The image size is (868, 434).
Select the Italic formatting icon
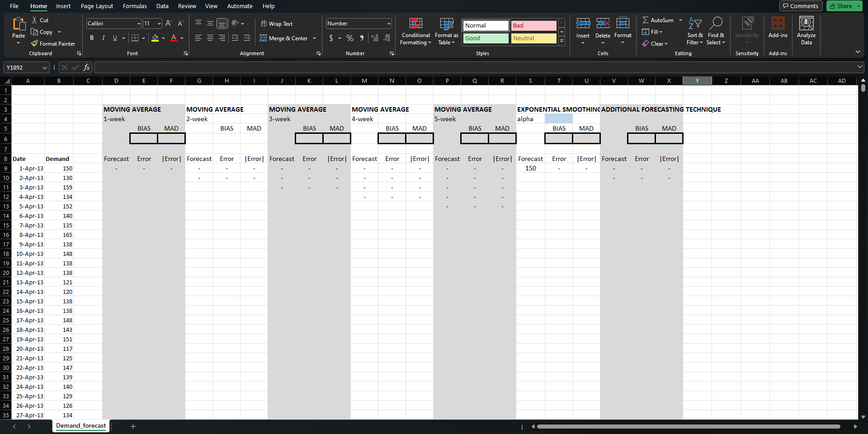click(103, 38)
